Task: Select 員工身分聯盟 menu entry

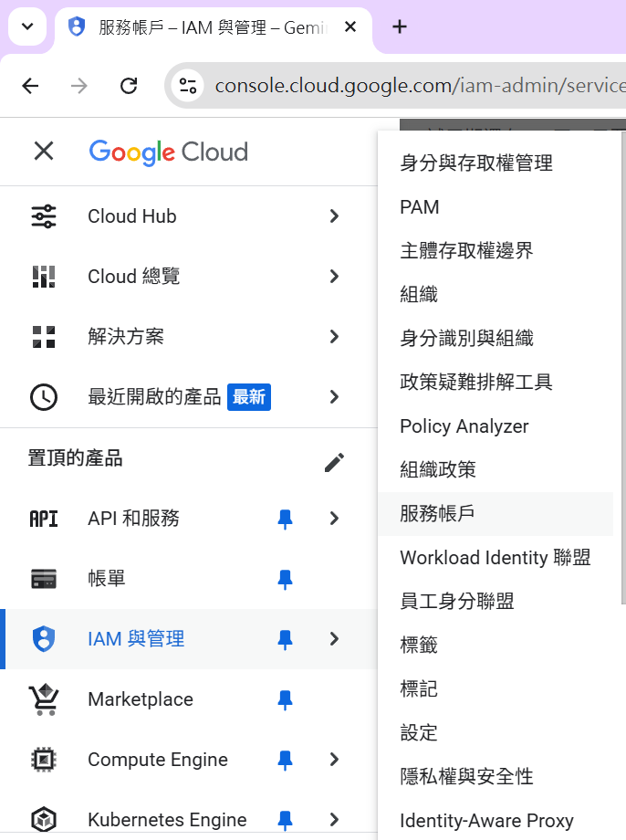Action: [x=496, y=602]
